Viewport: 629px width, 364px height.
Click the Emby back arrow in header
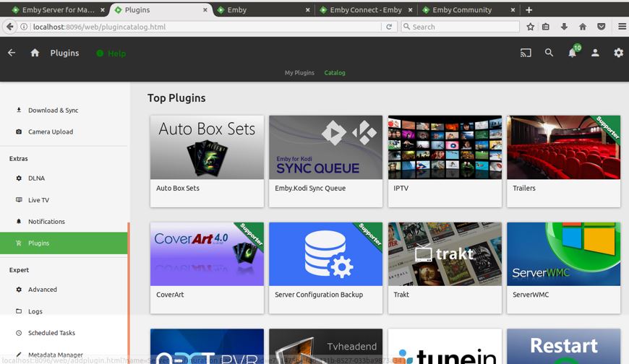click(12, 53)
